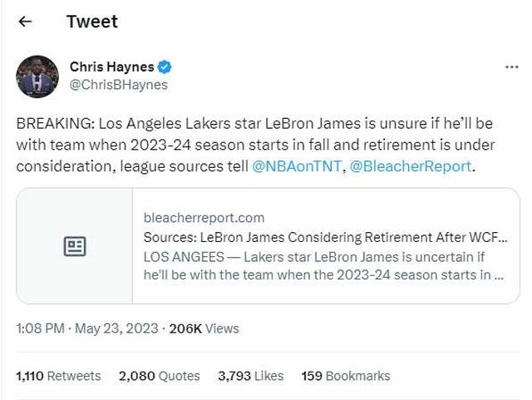Open the three-dot more options menu
Screen dimensions: 532x400
[512, 67]
